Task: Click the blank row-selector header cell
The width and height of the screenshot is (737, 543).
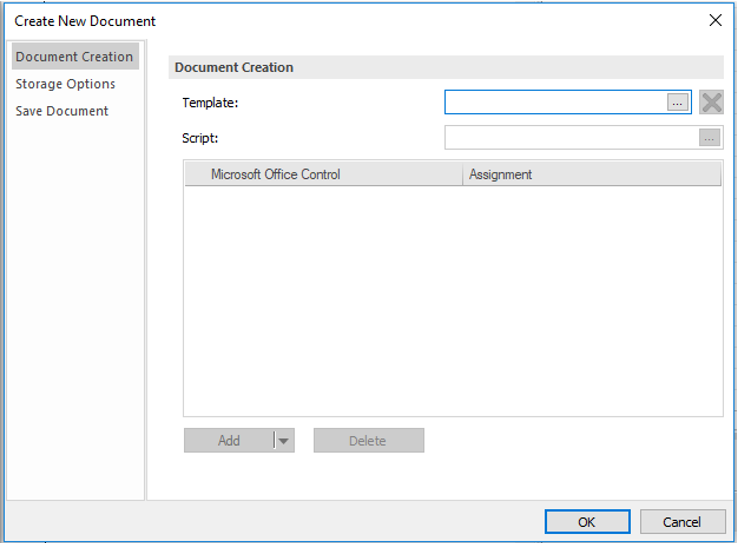Action: pyautogui.click(x=194, y=175)
